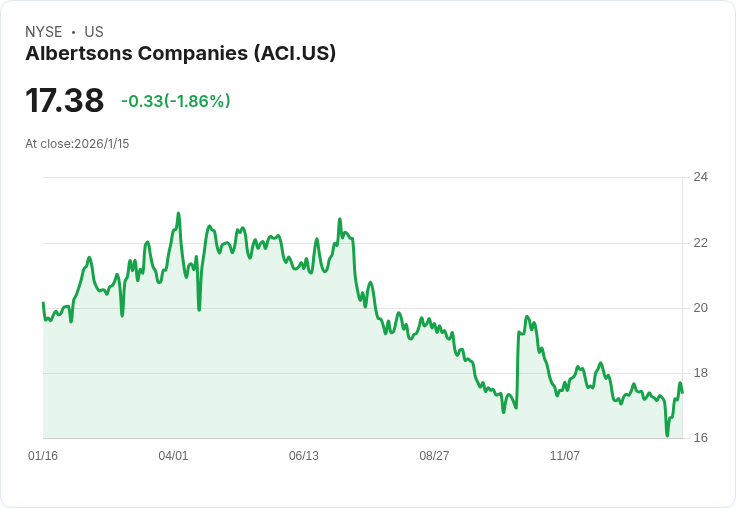Click the 06/13 date label
This screenshot has height=508, width=736.
tap(304, 455)
